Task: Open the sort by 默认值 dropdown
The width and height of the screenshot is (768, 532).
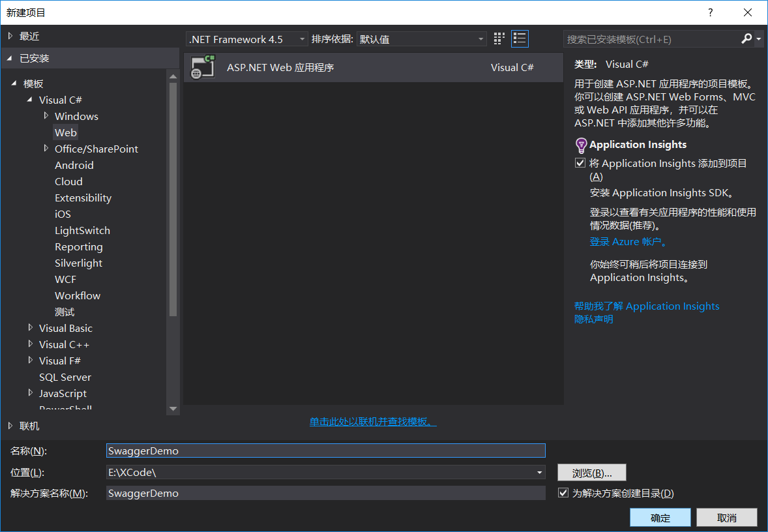Action: click(x=422, y=39)
